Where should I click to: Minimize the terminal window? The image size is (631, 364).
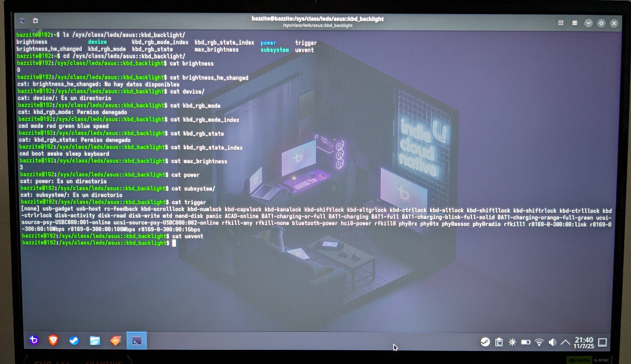click(588, 23)
